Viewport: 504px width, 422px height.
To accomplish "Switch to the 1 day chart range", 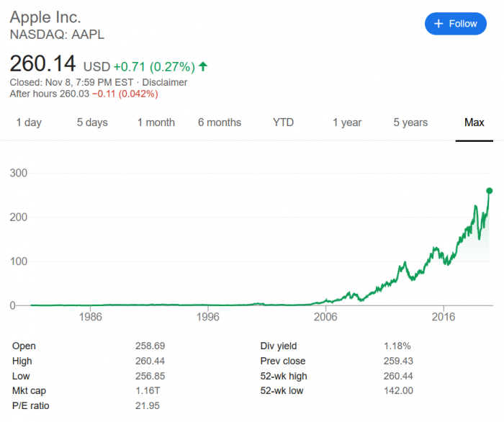I will [29, 122].
